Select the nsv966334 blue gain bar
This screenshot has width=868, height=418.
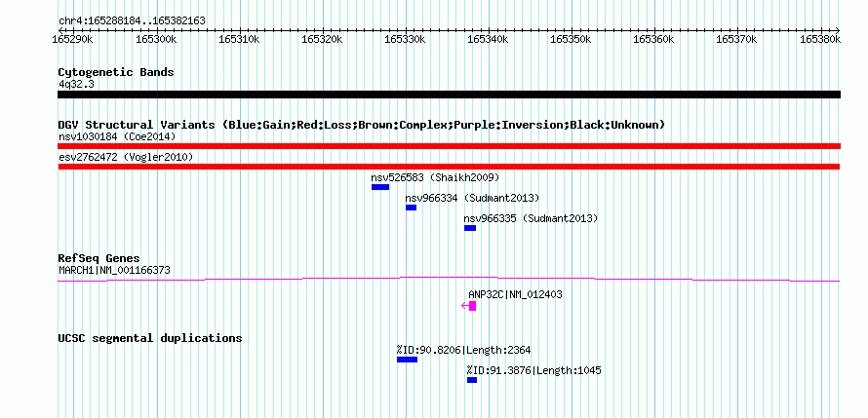click(x=411, y=208)
